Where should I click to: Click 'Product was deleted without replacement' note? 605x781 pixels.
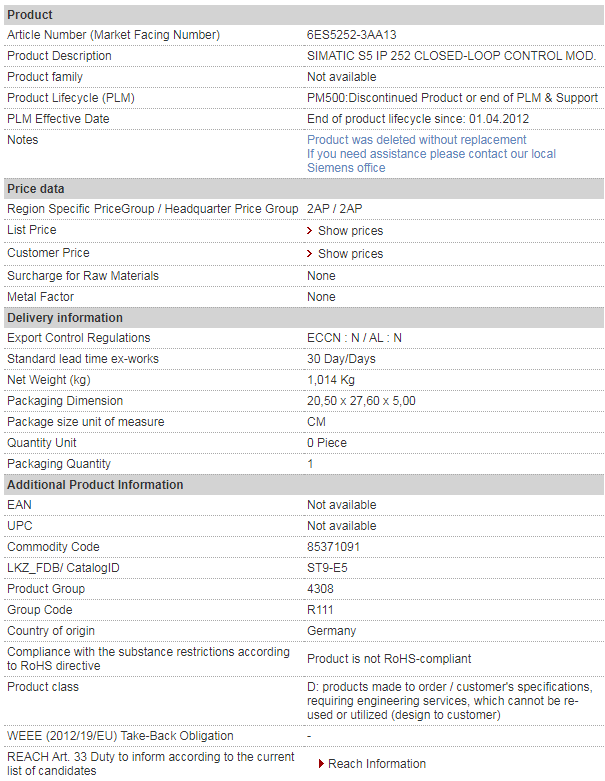(416, 139)
